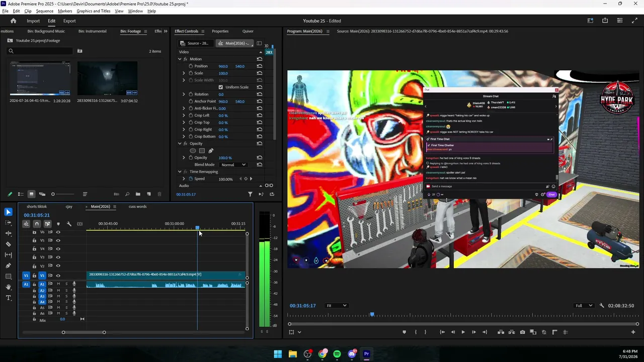Toggle captions track CC button in the timeline
This screenshot has height=362, width=644.
click(79, 224)
